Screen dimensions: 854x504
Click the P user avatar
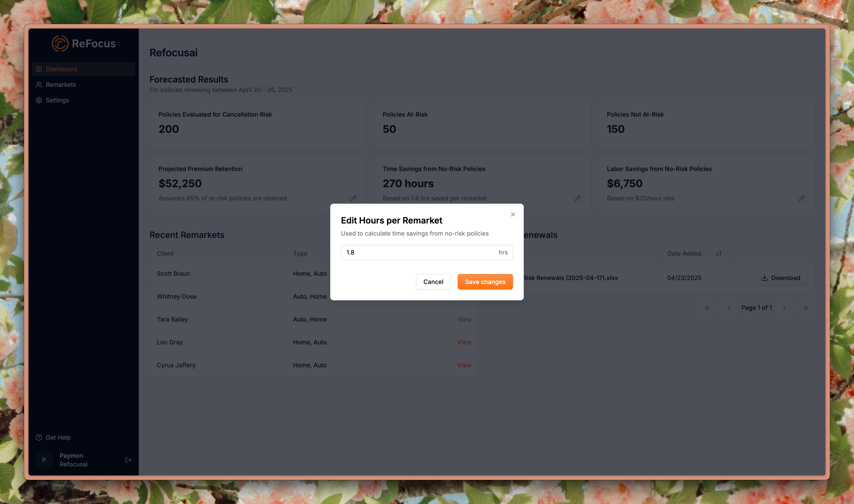pyautogui.click(x=44, y=460)
